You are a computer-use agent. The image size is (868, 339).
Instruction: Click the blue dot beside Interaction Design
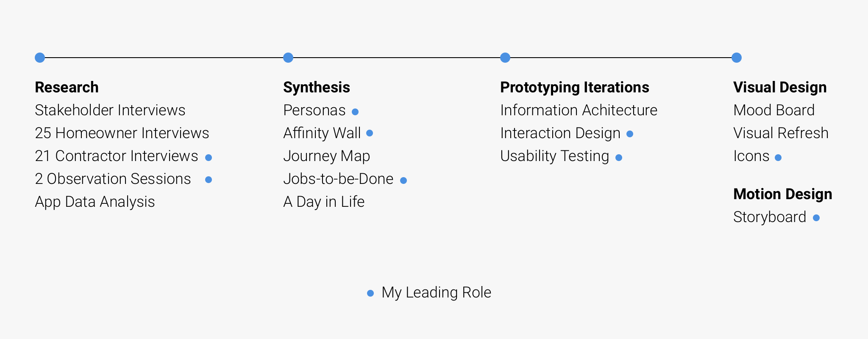click(630, 134)
